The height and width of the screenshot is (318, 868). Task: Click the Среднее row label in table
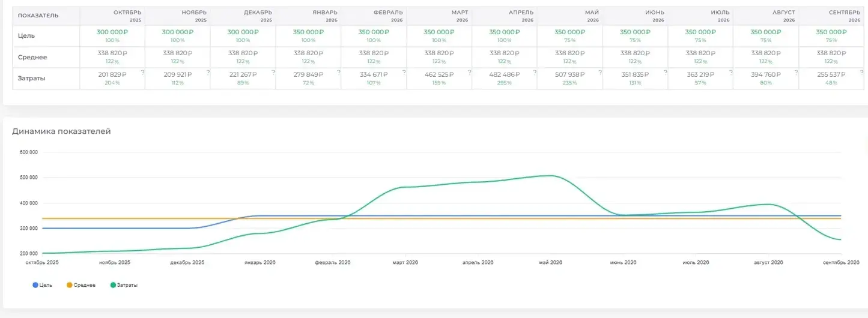click(x=32, y=57)
